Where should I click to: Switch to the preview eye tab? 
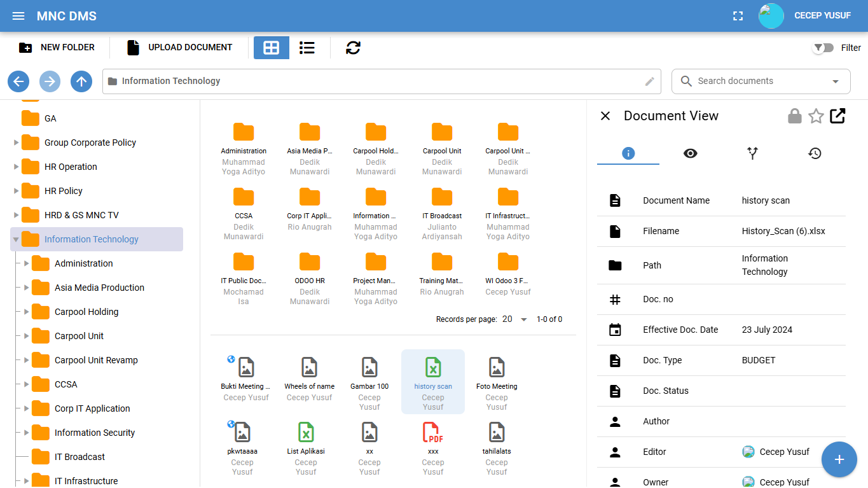tap(691, 153)
